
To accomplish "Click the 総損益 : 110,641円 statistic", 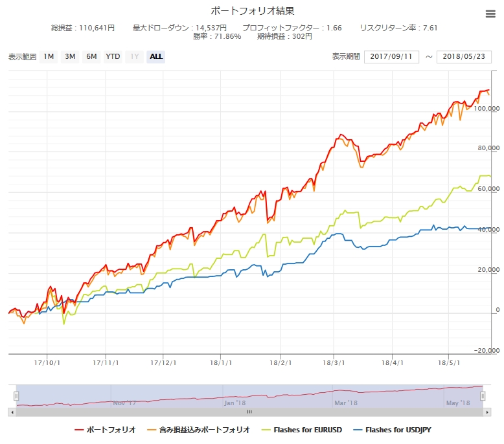I will pyautogui.click(x=83, y=28).
